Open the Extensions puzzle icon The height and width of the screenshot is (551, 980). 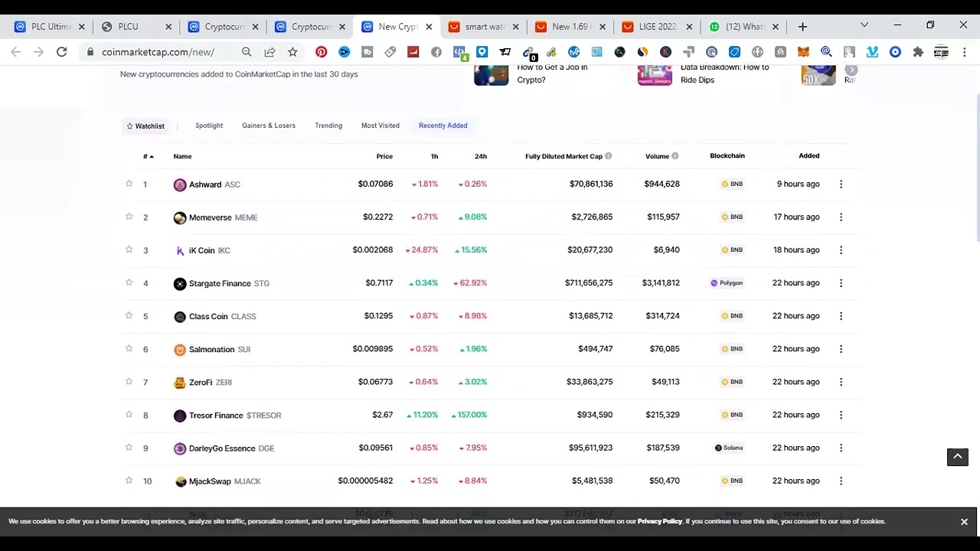(x=918, y=52)
